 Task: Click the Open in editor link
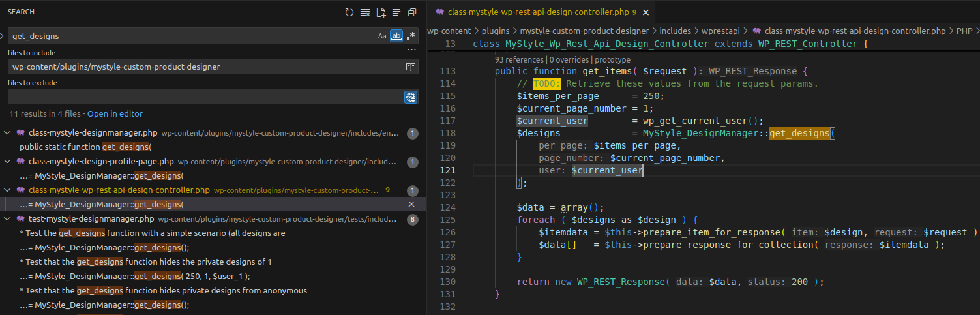(x=115, y=113)
